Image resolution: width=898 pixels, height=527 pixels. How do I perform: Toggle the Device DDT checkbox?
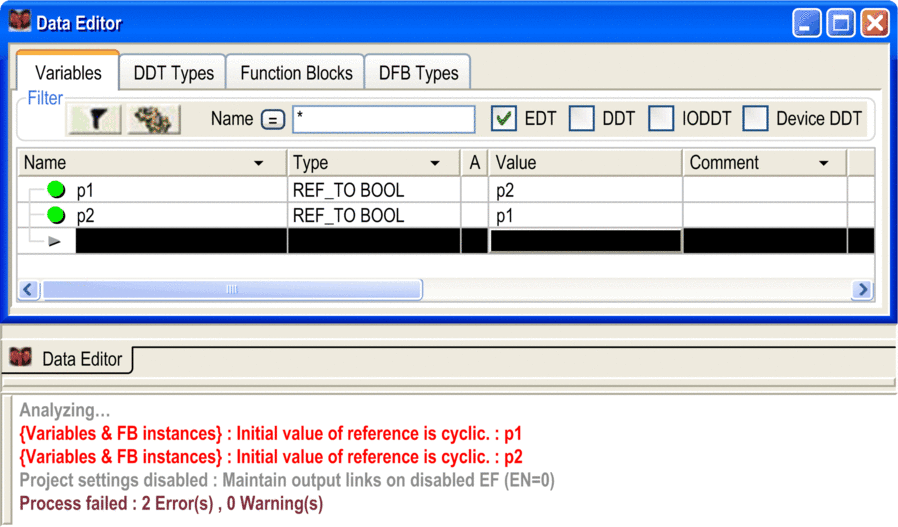755,119
